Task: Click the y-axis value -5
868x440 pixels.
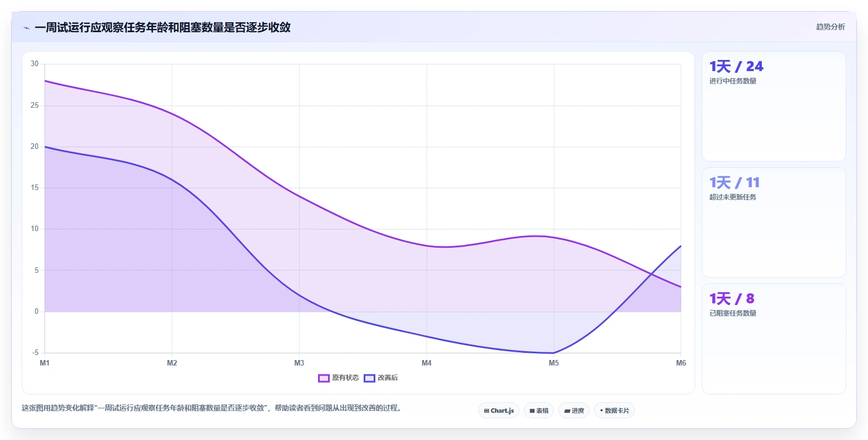Action: pyautogui.click(x=36, y=353)
